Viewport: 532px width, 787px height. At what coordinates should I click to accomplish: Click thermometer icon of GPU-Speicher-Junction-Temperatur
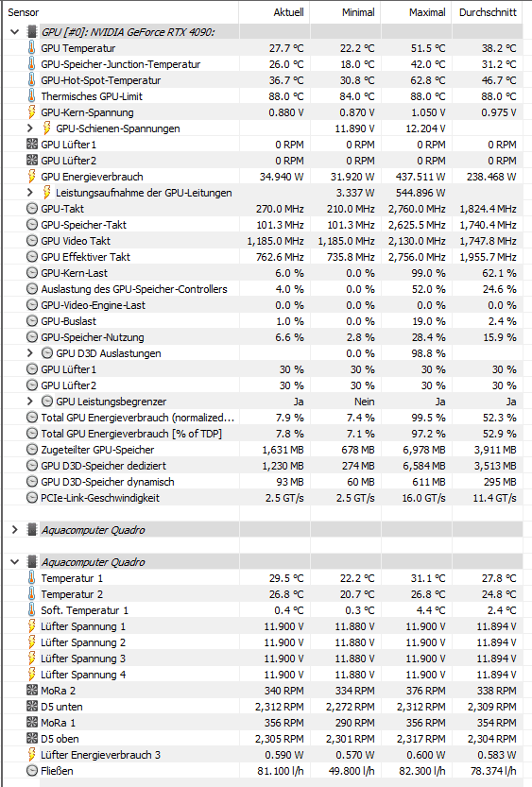[31, 64]
